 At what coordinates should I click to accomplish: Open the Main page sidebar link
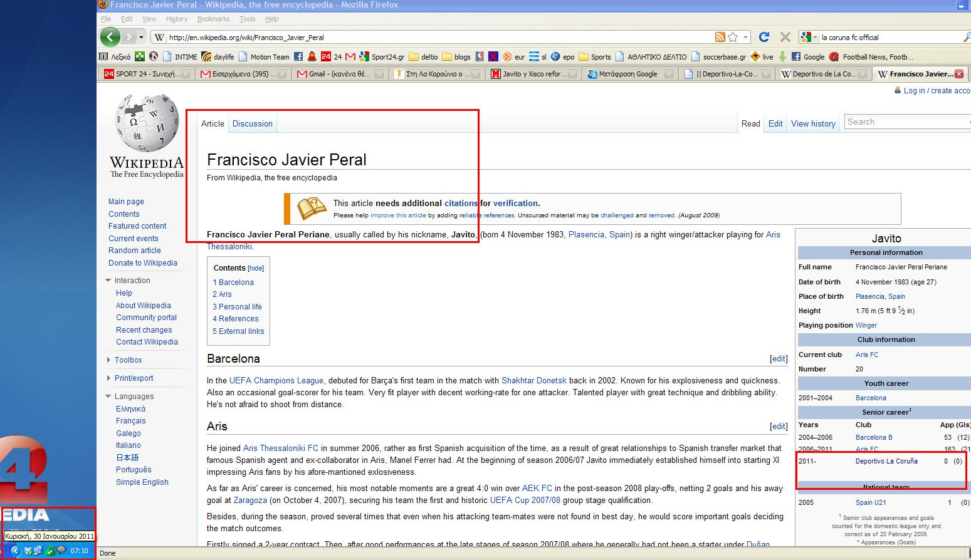point(126,202)
